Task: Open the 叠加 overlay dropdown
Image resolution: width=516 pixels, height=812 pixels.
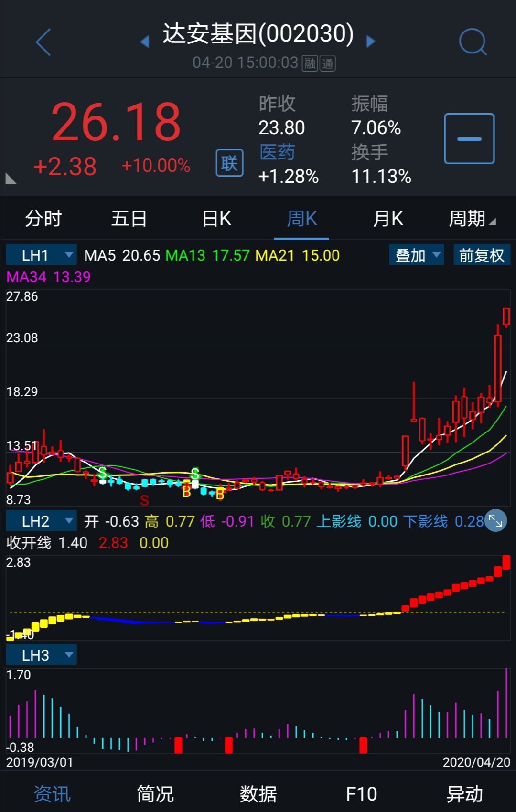Action: pos(417,255)
